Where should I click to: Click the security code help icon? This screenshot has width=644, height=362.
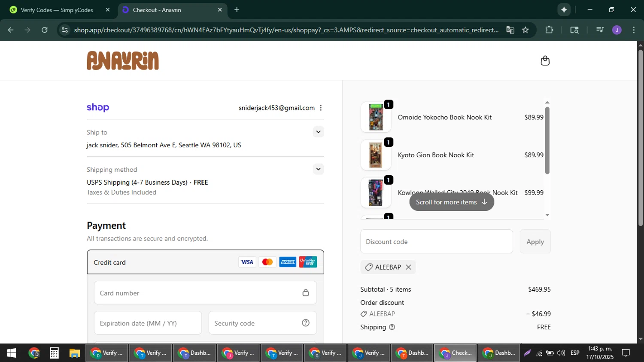[306, 323]
